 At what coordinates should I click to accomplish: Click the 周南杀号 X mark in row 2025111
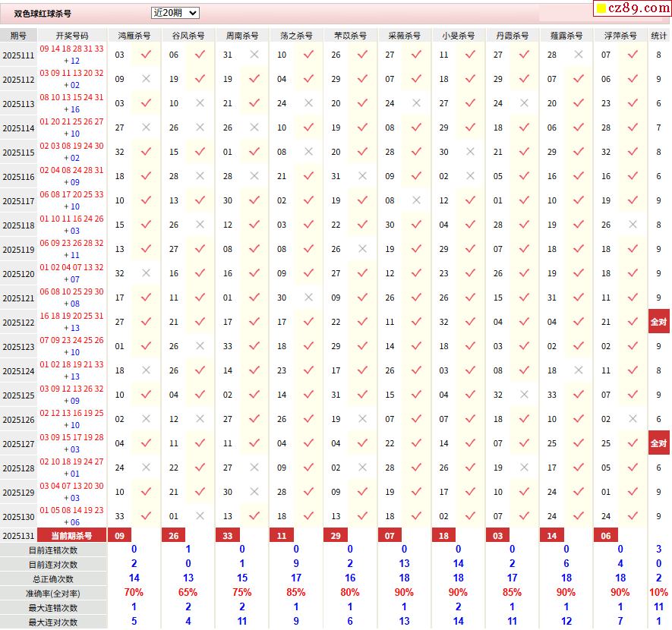[254, 55]
